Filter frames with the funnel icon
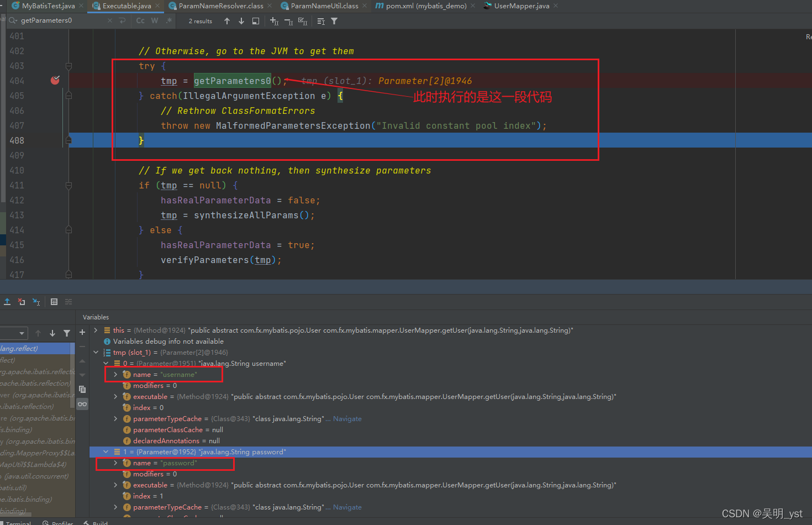This screenshot has width=812, height=525. click(x=67, y=333)
